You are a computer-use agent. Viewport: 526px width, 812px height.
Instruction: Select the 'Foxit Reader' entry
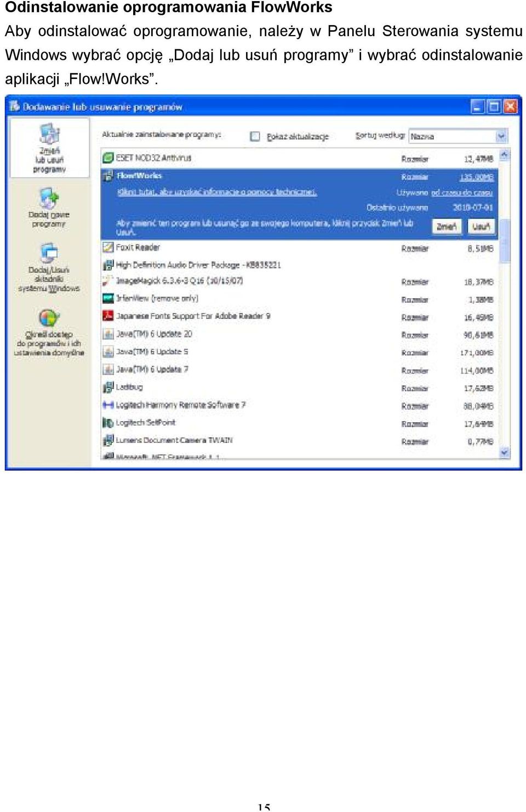click(300, 248)
